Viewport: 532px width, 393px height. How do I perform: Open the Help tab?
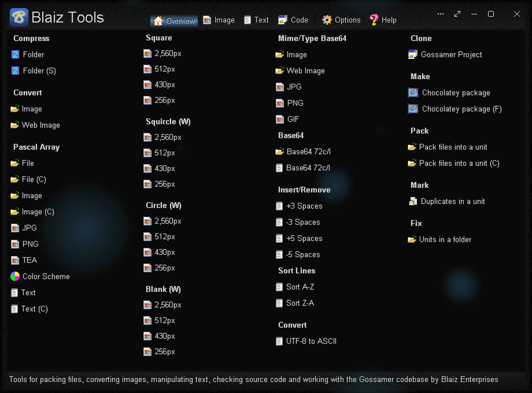tap(383, 20)
